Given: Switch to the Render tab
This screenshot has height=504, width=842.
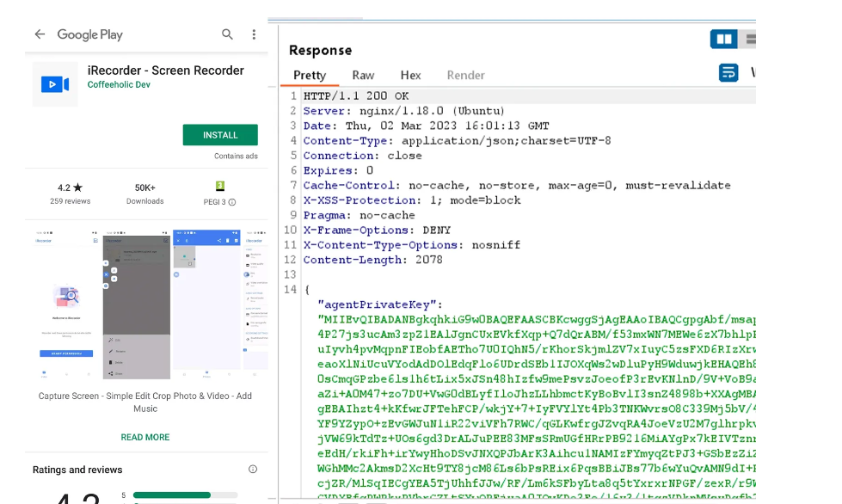Looking at the screenshot, I should (x=465, y=75).
